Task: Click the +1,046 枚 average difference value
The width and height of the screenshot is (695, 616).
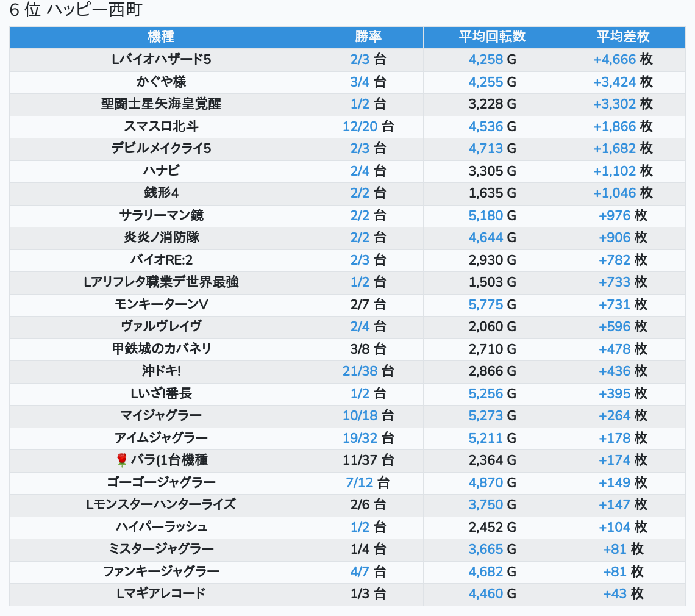Action: pyautogui.click(x=623, y=193)
